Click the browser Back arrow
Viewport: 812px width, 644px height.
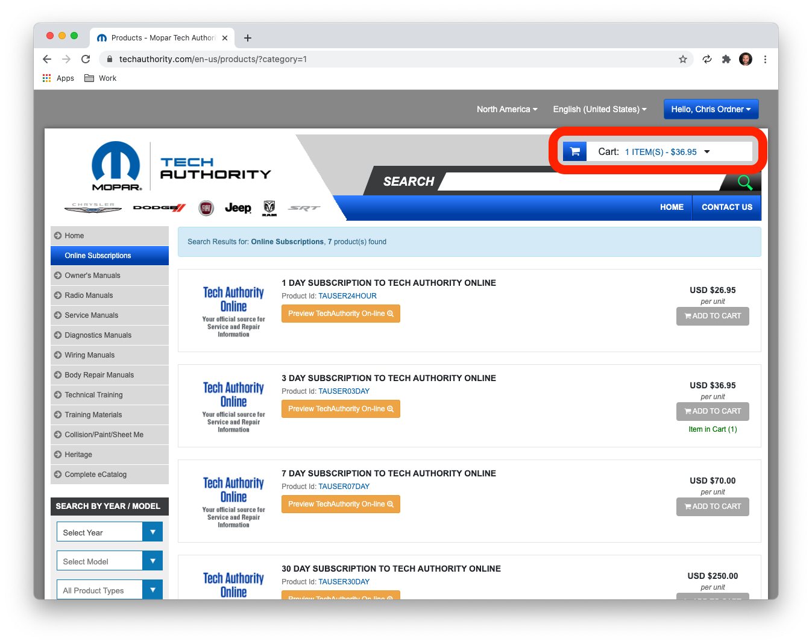(47, 59)
